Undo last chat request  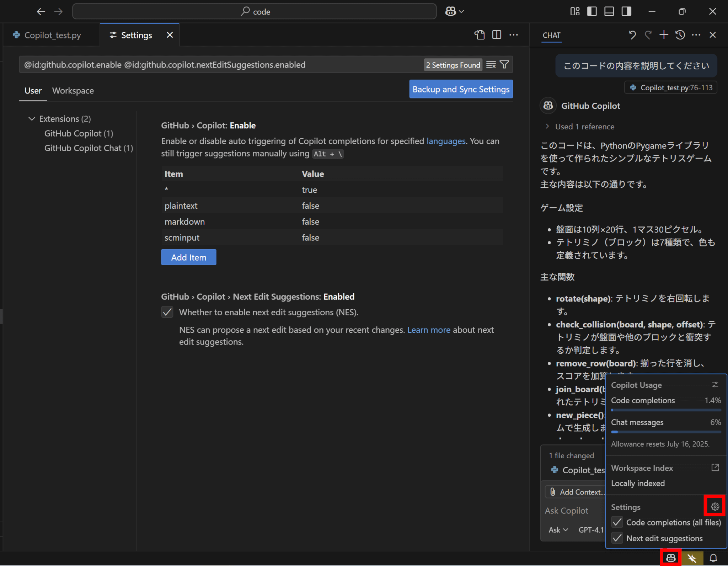[632, 35]
